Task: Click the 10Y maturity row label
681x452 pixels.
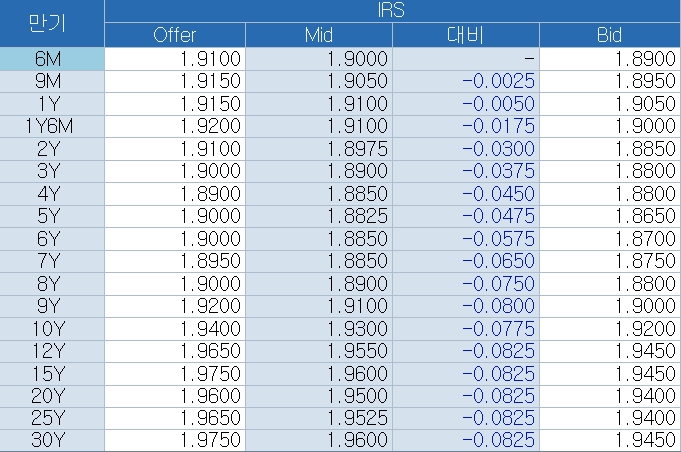Action: click(51, 329)
